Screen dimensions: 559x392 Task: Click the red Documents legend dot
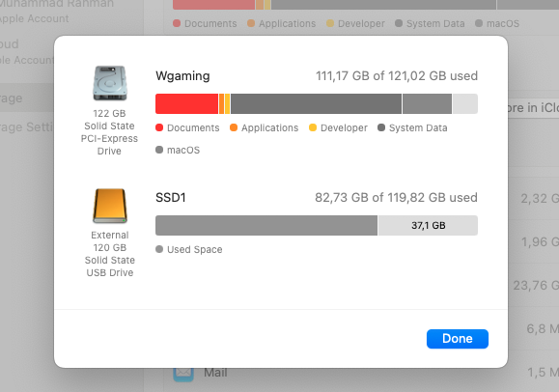(159, 127)
